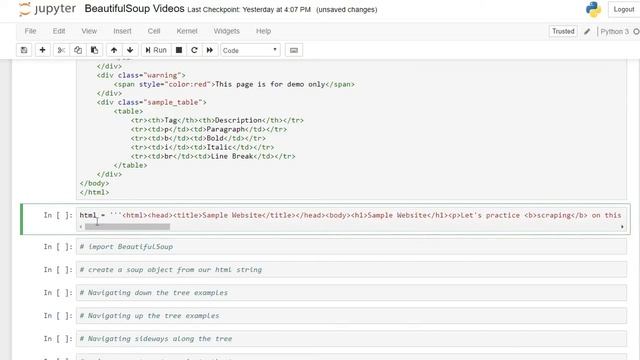Insert a cell below with plus icon
The width and height of the screenshot is (640, 360).
pos(42,50)
